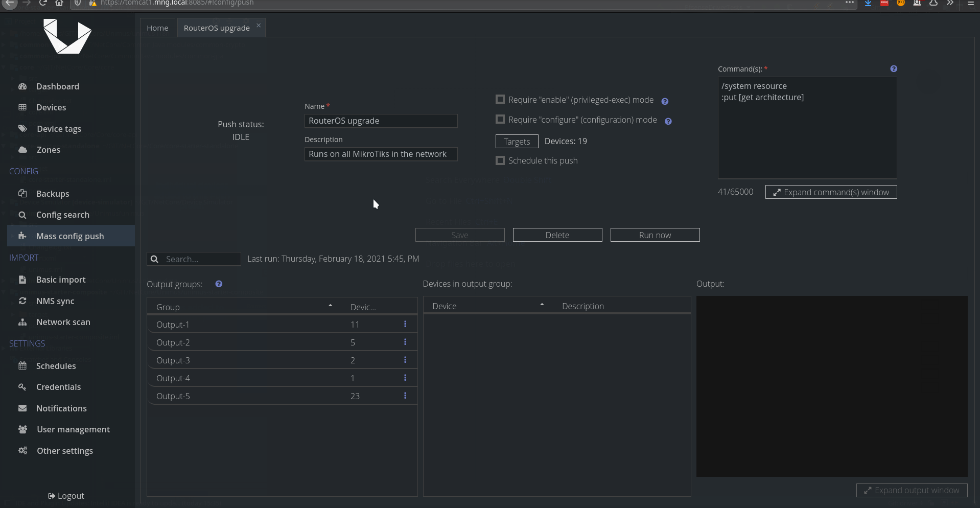Open options menu for Output-1 row
This screenshot has width=980, height=508.
coord(405,324)
